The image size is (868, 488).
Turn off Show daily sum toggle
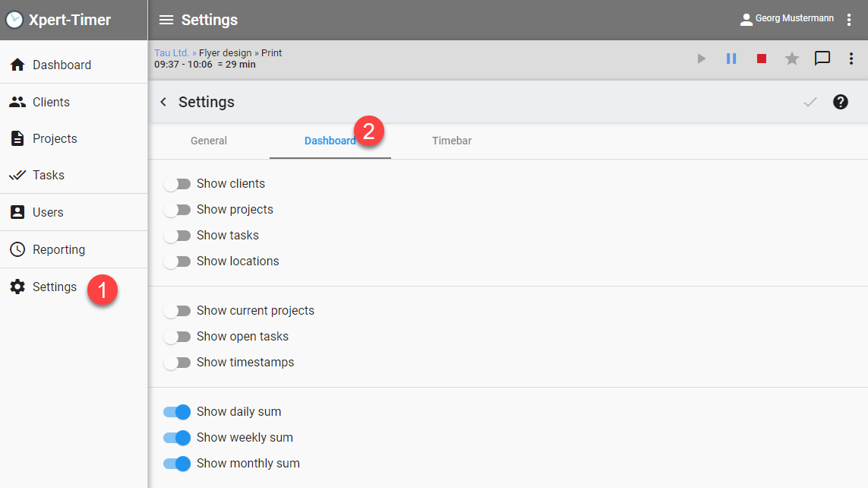point(176,412)
